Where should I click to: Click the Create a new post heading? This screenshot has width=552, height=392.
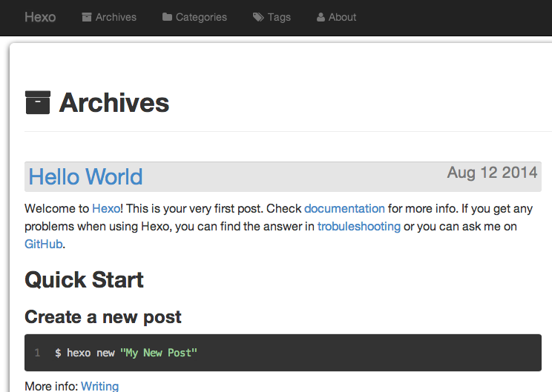103,316
